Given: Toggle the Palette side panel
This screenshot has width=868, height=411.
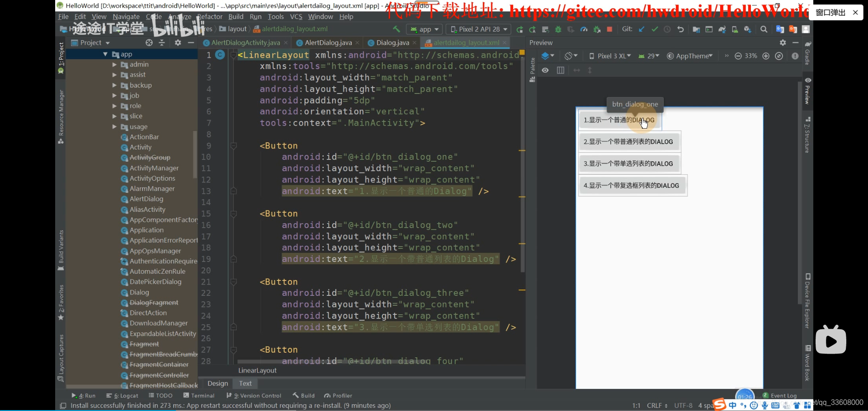Looking at the screenshot, I should (532, 70).
